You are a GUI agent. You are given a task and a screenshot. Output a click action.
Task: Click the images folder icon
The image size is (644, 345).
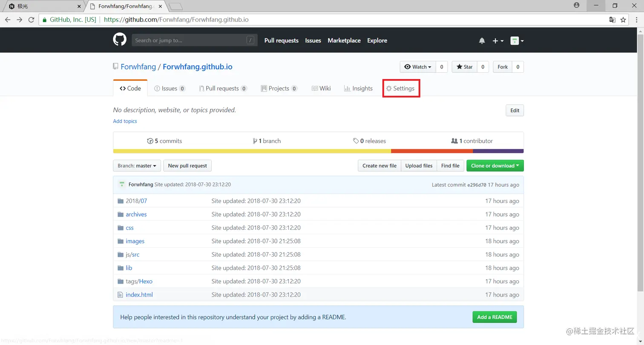(121, 241)
